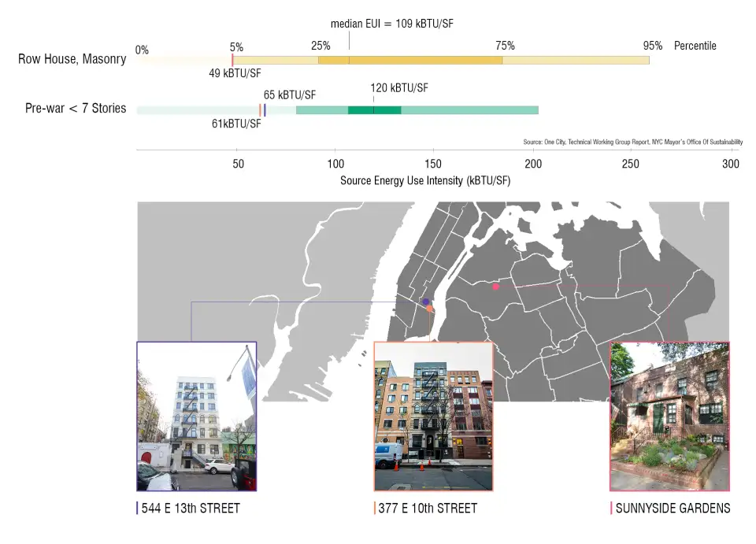Viewport: 756px width, 544px height.
Task: Select the SUNNYSIDE GARDENS caption
Action: point(672,509)
